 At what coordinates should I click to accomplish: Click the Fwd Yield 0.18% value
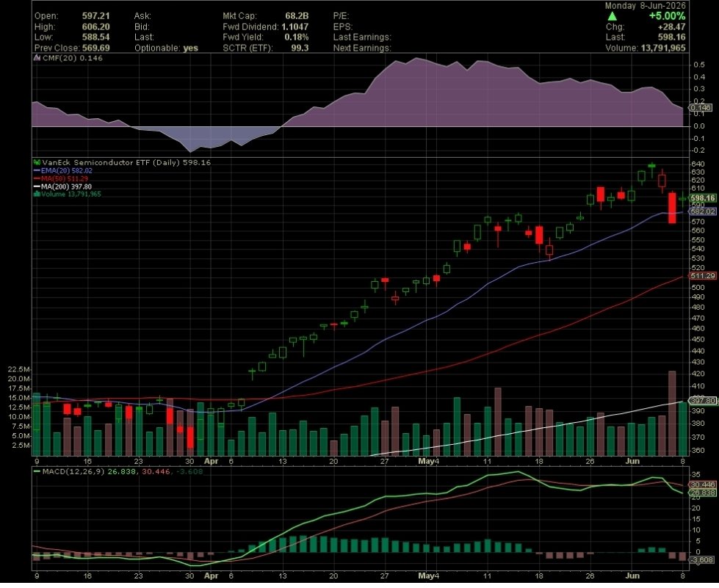pos(297,37)
